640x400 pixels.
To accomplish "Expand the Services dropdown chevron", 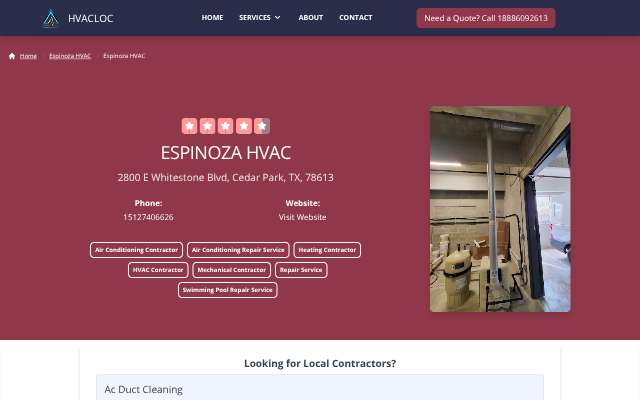I will coord(278,18).
